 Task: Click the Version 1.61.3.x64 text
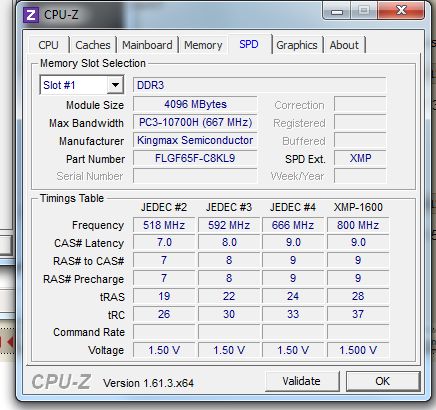[148, 383]
